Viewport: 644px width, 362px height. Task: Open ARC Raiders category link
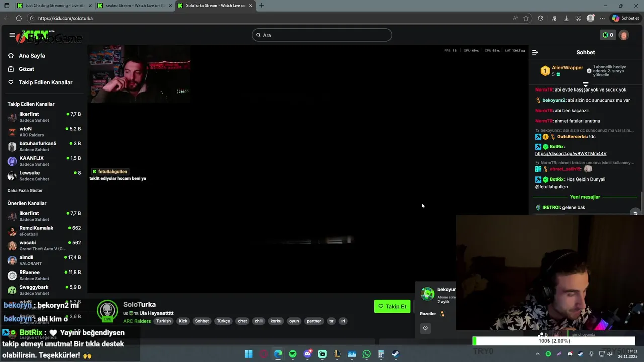tap(137, 321)
